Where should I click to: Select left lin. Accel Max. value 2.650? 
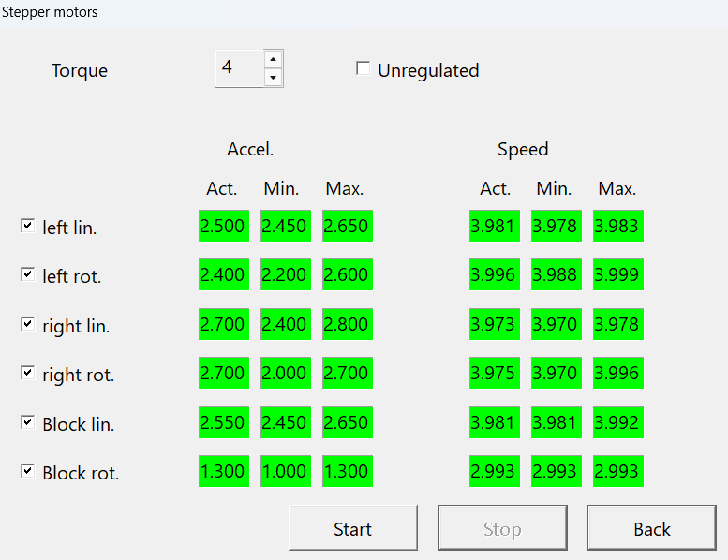click(x=348, y=226)
